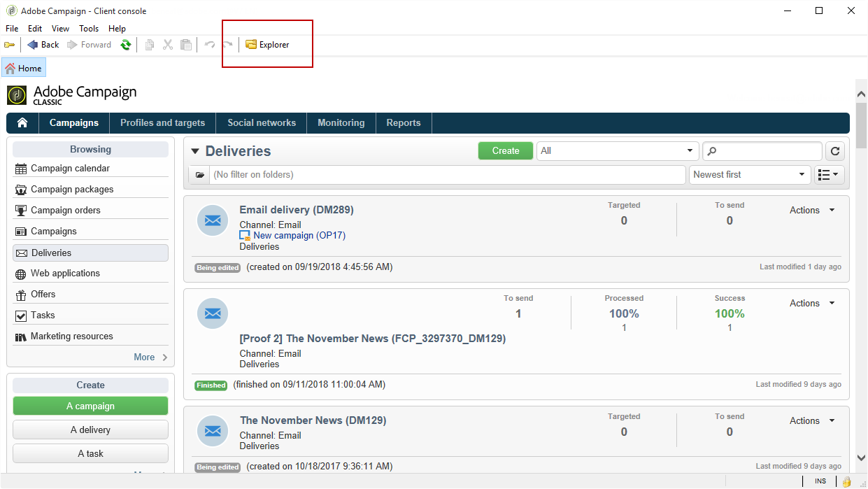This screenshot has width=868, height=489.
Task: Click the vertical scrollbar down arrow
Action: coord(861,458)
